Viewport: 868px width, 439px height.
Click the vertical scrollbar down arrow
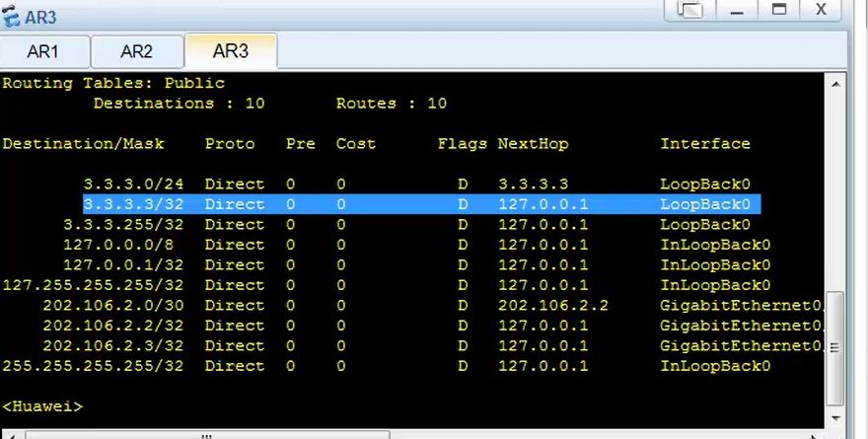835,418
